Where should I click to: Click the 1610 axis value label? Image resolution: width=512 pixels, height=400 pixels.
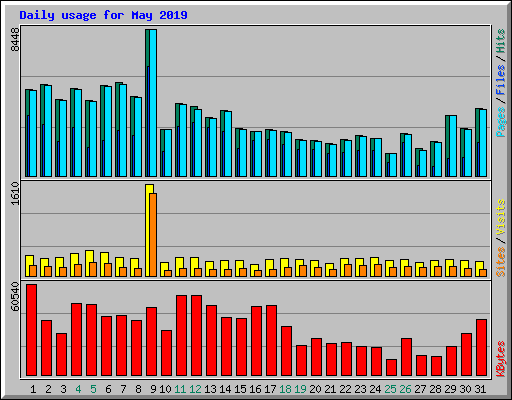tap(15, 193)
